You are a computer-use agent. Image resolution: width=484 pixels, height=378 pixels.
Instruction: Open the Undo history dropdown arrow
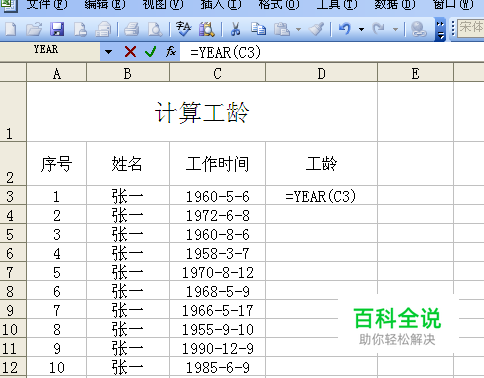361,29
